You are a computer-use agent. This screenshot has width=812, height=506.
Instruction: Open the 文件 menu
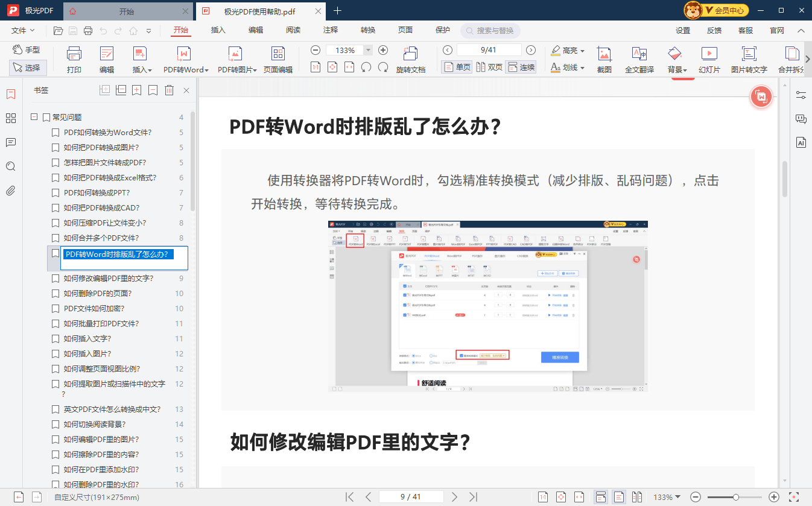pos(18,30)
